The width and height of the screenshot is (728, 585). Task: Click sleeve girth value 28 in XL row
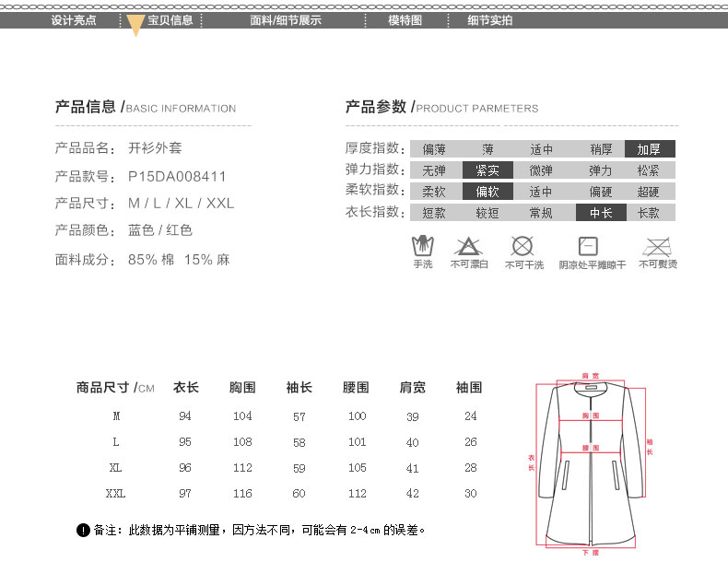pyautogui.click(x=470, y=467)
